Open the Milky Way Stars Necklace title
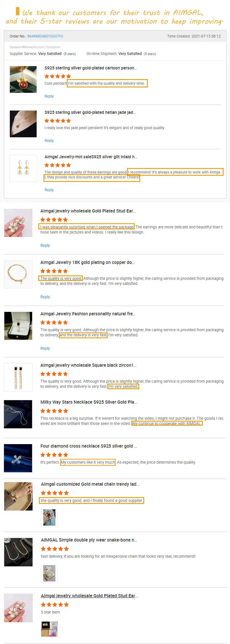 [89, 402]
